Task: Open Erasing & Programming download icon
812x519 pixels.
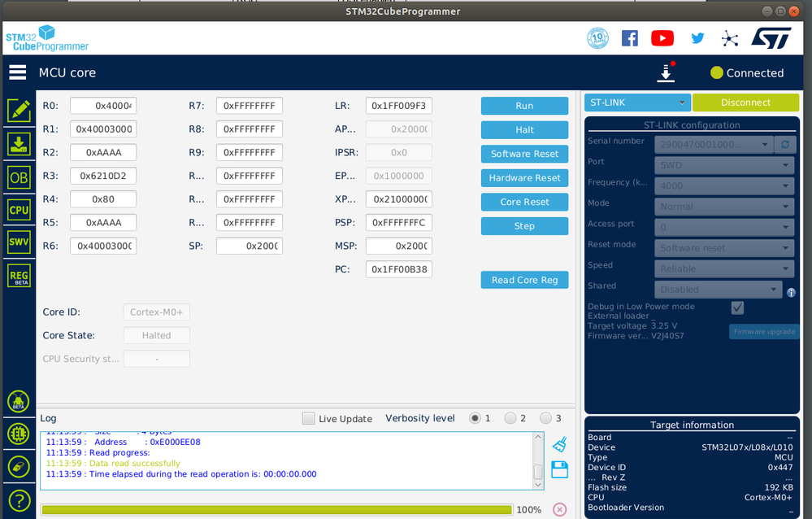Action: [x=19, y=145]
